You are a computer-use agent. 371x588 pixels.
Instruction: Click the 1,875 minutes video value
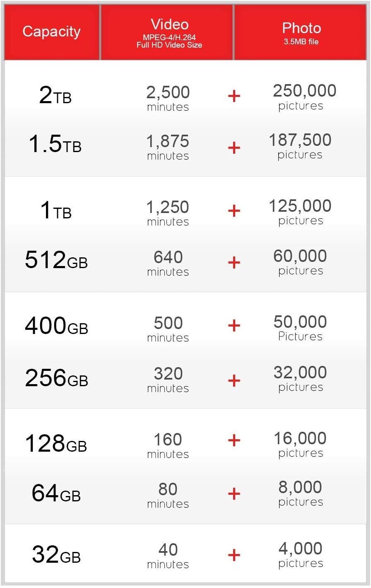tap(168, 147)
